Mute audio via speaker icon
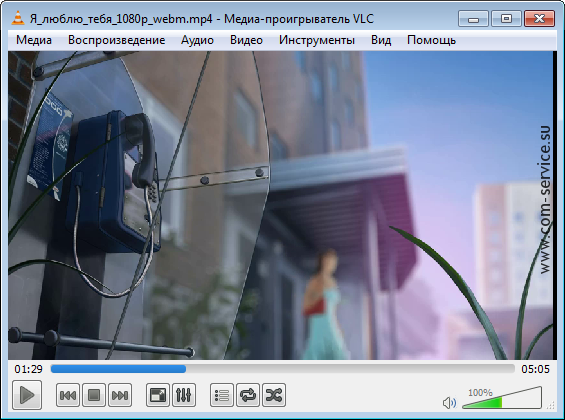The image size is (565, 420). tap(449, 403)
